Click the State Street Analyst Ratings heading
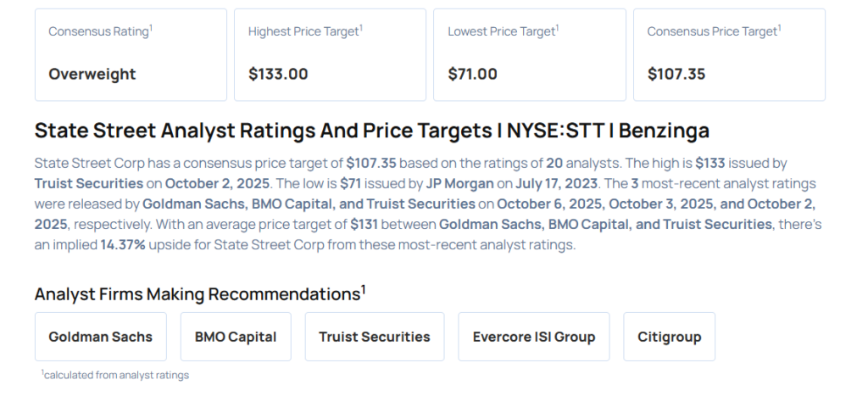The width and height of the screenshot is (868, 402). (x=371, y=131)
